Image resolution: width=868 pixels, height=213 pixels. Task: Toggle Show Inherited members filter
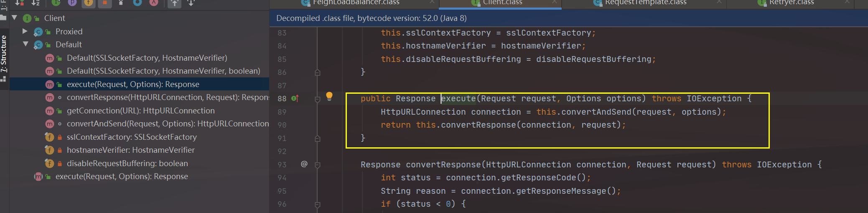pos(121,3)
